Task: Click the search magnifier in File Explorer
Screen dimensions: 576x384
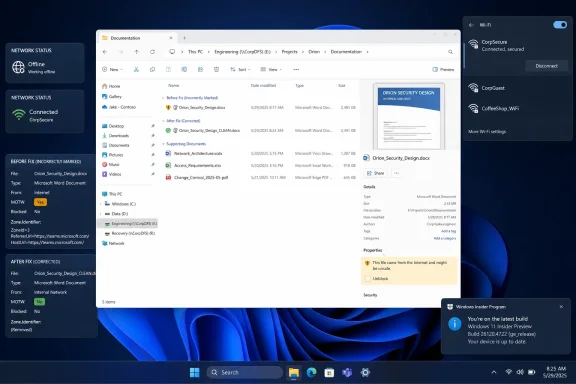Action: [x=450, y=52]
